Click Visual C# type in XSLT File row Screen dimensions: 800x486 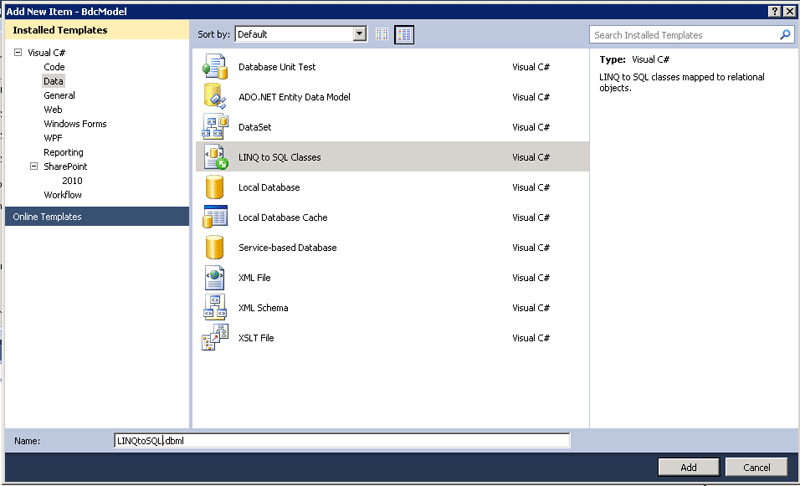click(531, 338)
